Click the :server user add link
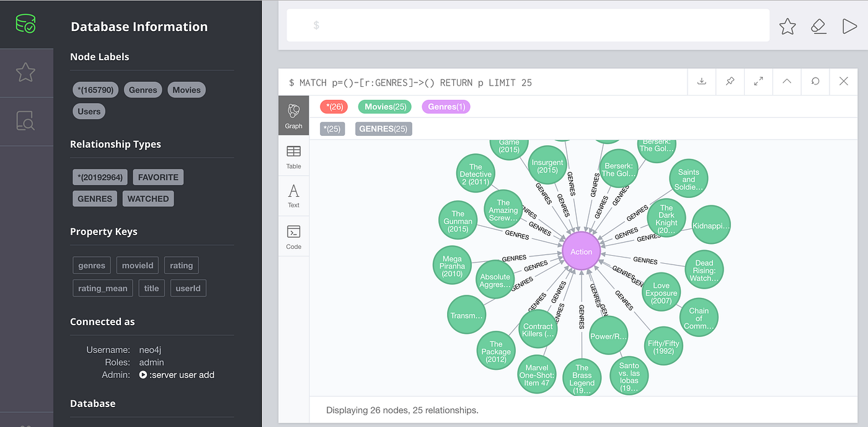Image resolution: width=868 pixels, height=427 pixels. pyautogui.click(x=182, y=374)
